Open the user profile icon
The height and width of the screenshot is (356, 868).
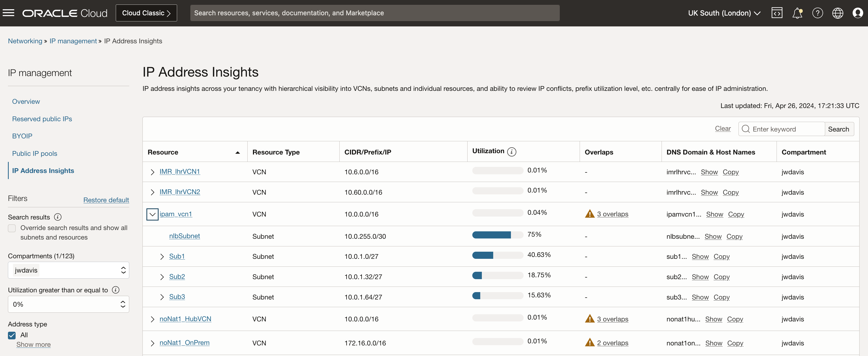pos(858,13)
